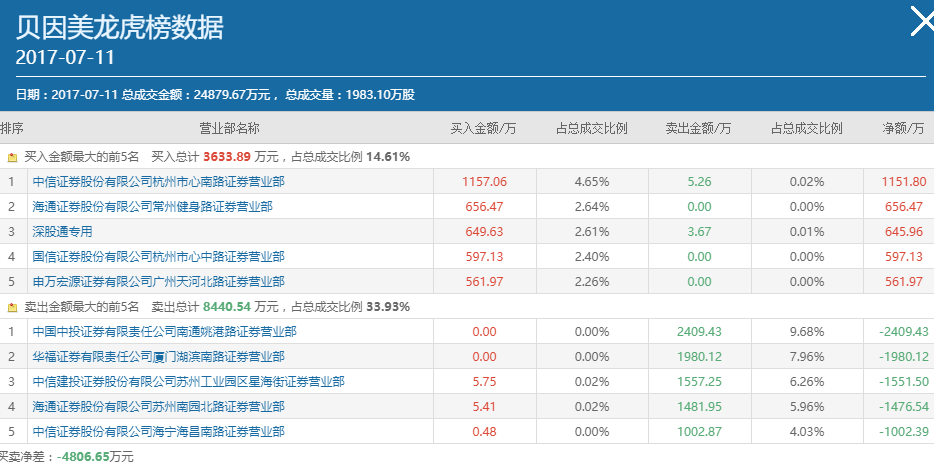Click the 贝因美龙虎榜数据 title

(x=119, y=26)
